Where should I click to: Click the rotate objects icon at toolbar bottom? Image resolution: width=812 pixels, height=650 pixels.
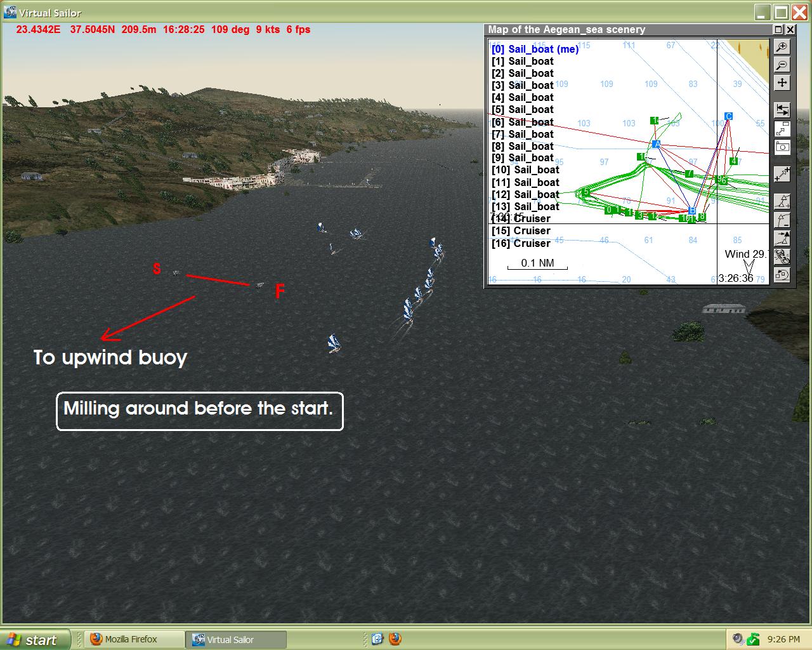[x=782, y=275]
